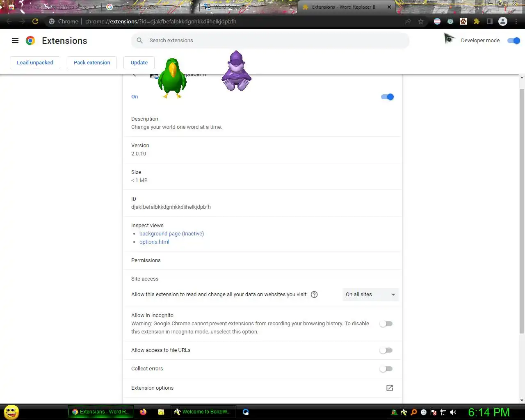Image resolution: width=525 pixels, height=420 pixels.
Task: Reload the page in Chrome
Action: pyautogui.click(x=35, y=21)
